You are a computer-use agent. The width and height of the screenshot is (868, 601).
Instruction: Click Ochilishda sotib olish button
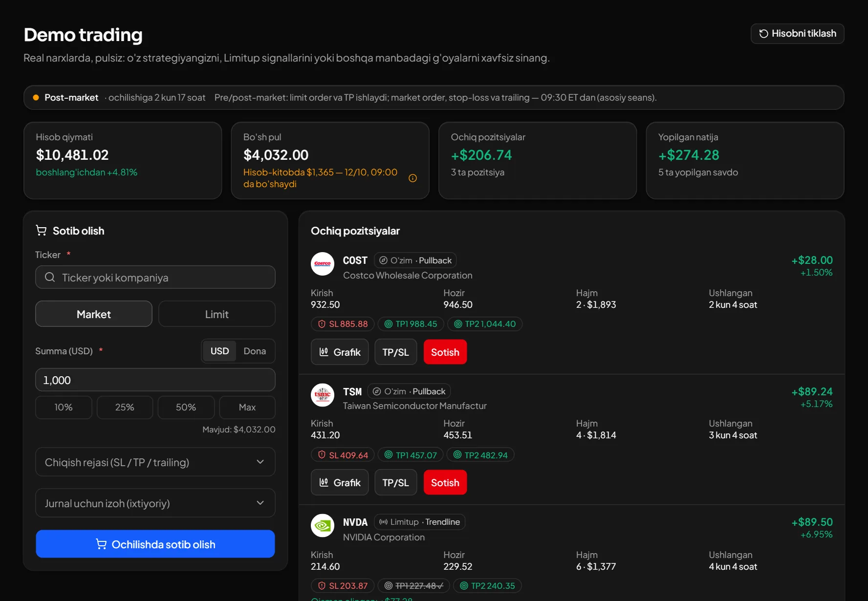point(155,544)
